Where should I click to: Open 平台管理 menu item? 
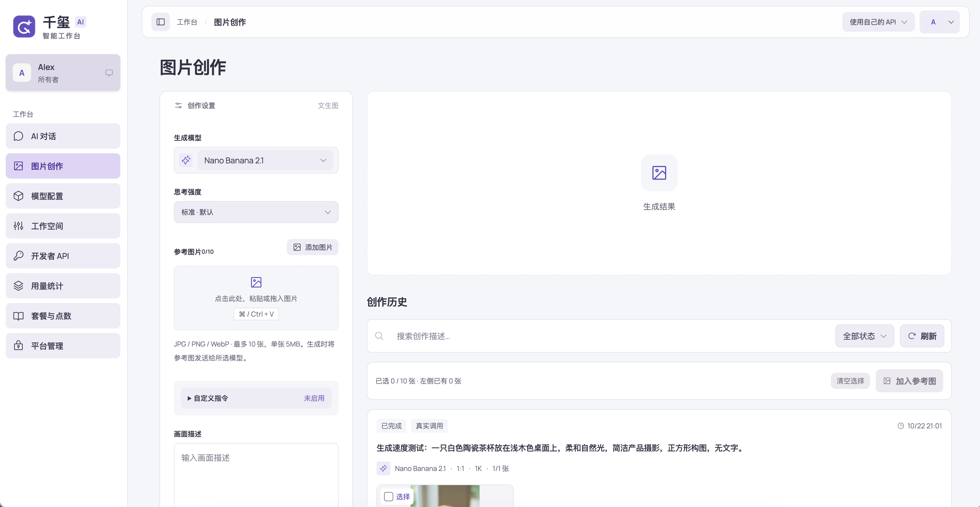click(x=63, y=346)
